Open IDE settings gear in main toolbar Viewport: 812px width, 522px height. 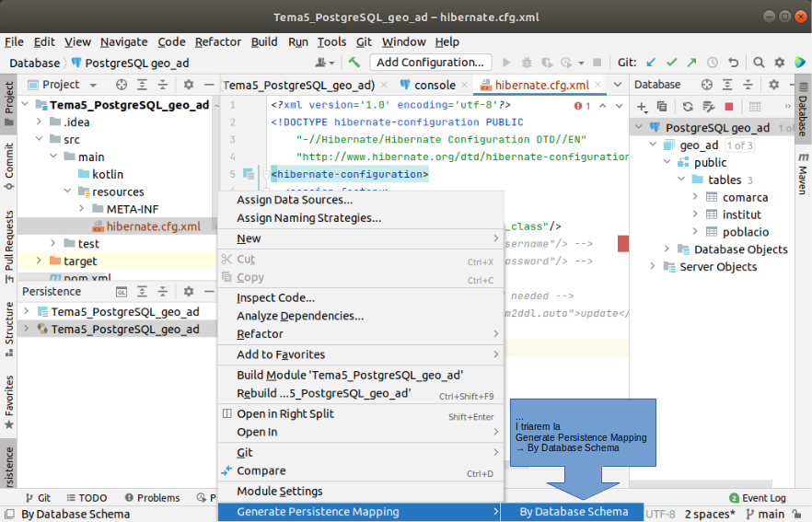click(780, 63)
